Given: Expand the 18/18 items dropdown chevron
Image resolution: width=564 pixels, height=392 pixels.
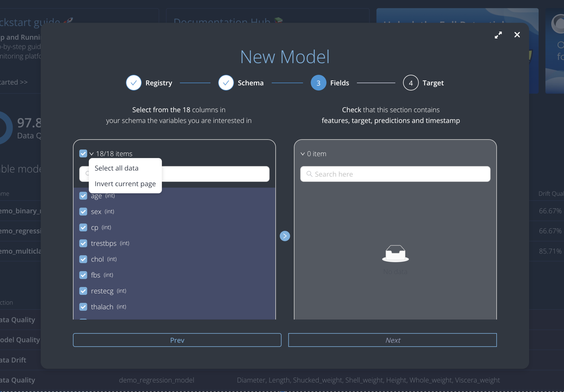Looking at the screenshot, I should pos(92,153).
